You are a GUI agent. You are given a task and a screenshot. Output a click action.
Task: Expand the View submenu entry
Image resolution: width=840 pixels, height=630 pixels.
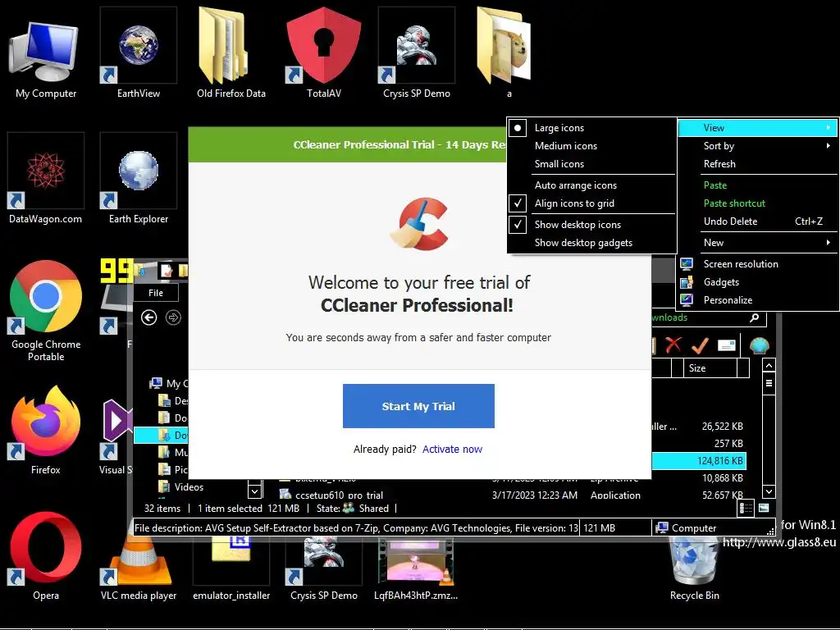[757, 128]
